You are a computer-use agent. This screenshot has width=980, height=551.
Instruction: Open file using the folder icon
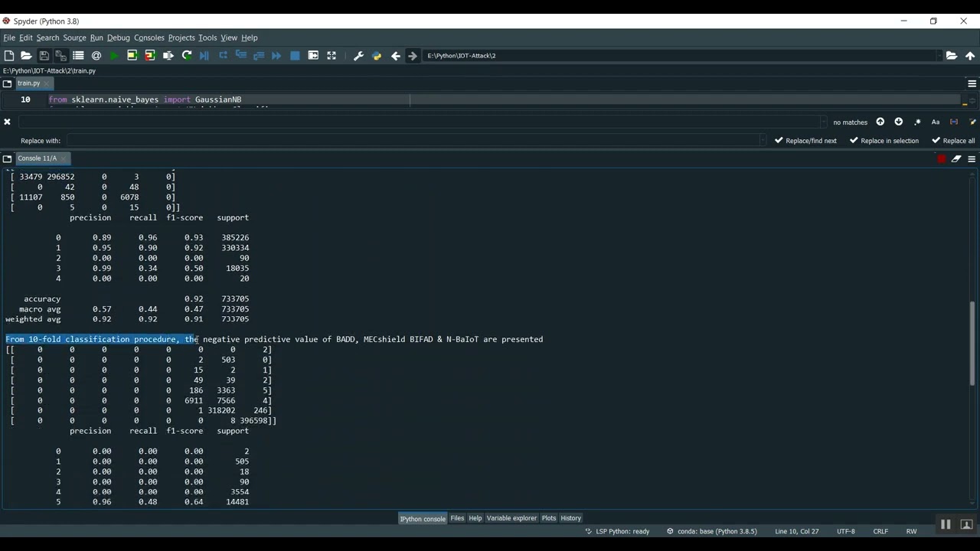pos(26,56)
